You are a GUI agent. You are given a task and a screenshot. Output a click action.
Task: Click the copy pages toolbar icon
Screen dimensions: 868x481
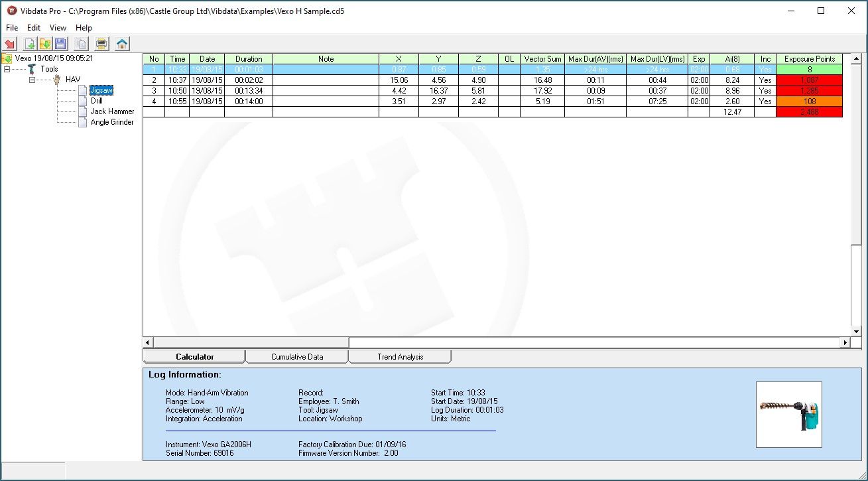(81, 44)
